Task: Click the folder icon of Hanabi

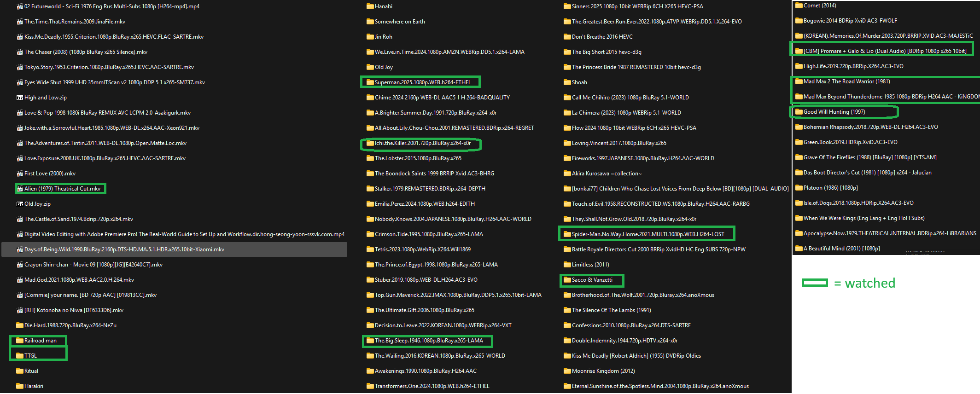Action: point(370,6)
